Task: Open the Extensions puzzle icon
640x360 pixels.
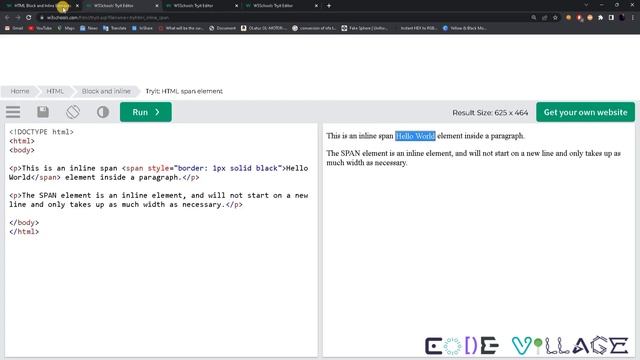Action: (600, 18)
